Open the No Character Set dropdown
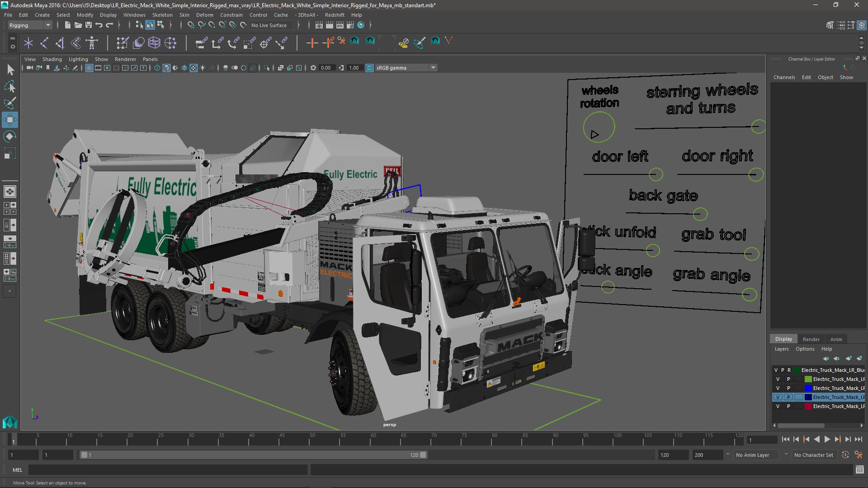The image size is (868, 488). [x=814, y=455]
